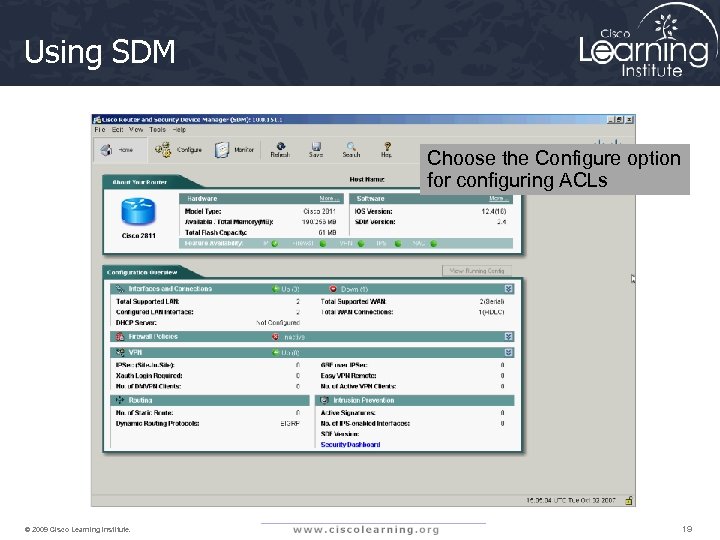Screen dimensions: 720x540
Task: Select the Dynamic Routing Protocols label
Action: [x=158, y=423]
